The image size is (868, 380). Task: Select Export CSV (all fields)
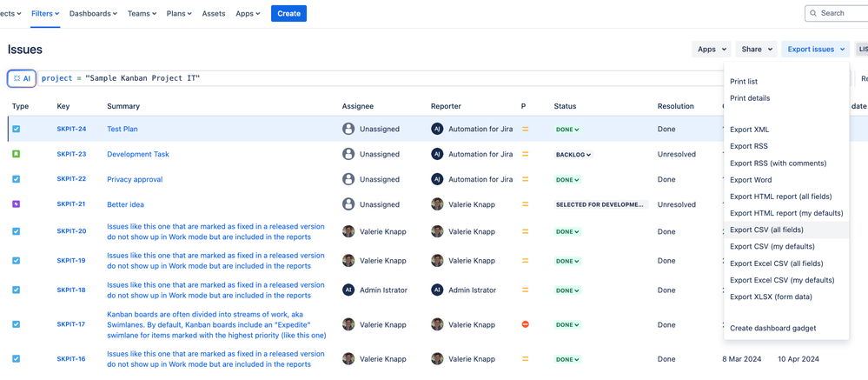pyautogui.click(x=766, y=230)
